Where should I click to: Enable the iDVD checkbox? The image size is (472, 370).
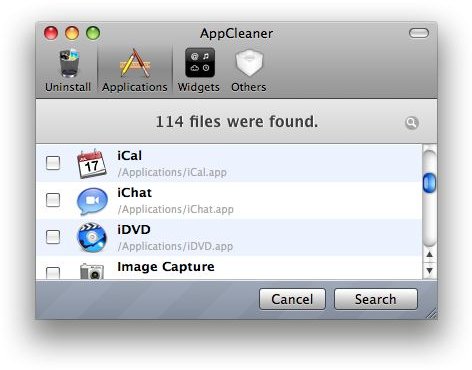(x=53, y=237)
